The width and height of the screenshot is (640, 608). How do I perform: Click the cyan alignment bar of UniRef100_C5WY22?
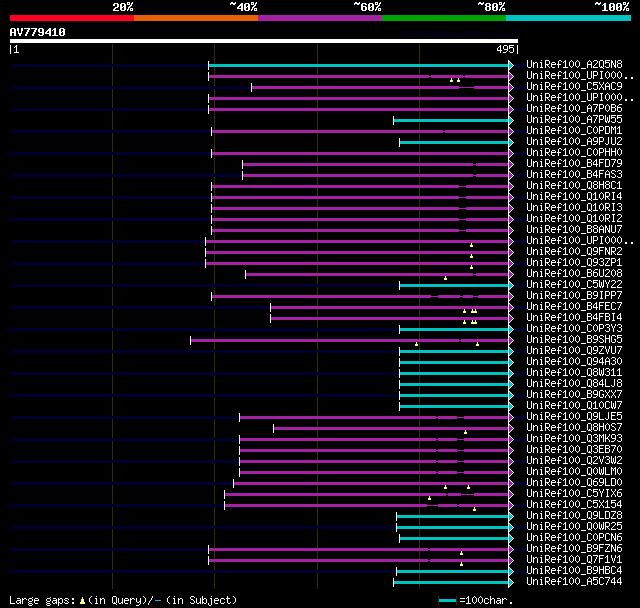(x=454, y=285)
